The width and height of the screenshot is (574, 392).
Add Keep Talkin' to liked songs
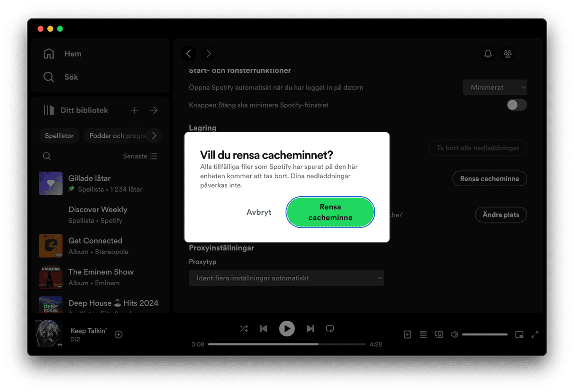(x=118, y=334)
